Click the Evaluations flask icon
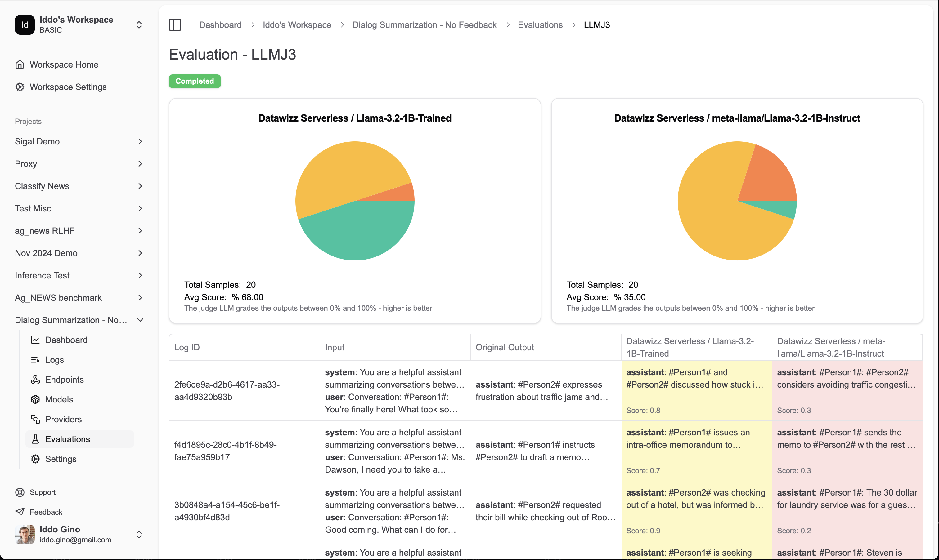This screenshot has width=939, height=560. tap(35, 439)
